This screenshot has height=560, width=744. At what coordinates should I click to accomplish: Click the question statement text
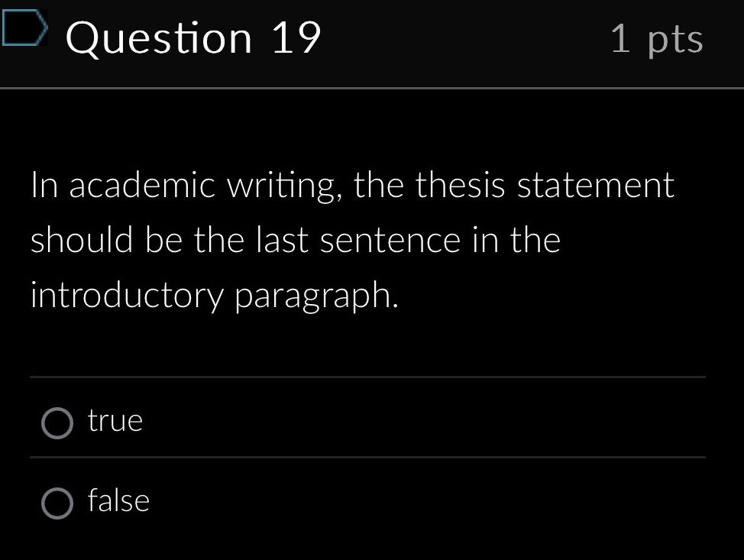351,238
